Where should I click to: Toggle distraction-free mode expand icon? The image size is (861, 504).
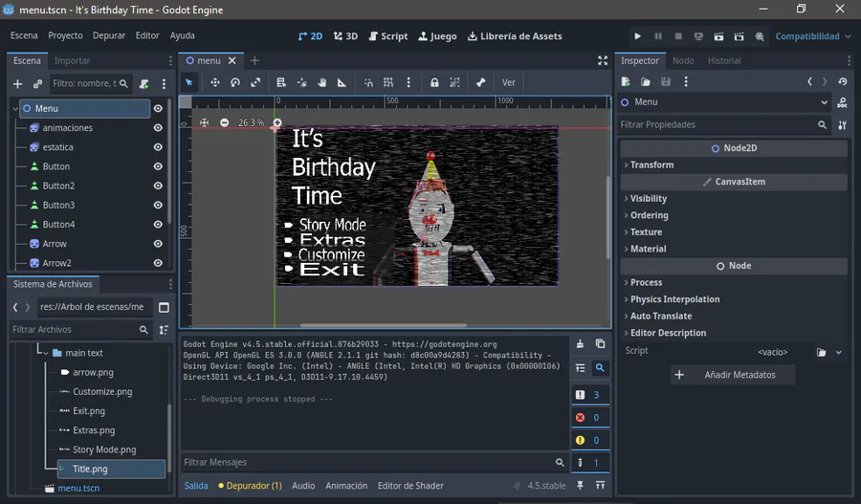(x=603, y=60)
